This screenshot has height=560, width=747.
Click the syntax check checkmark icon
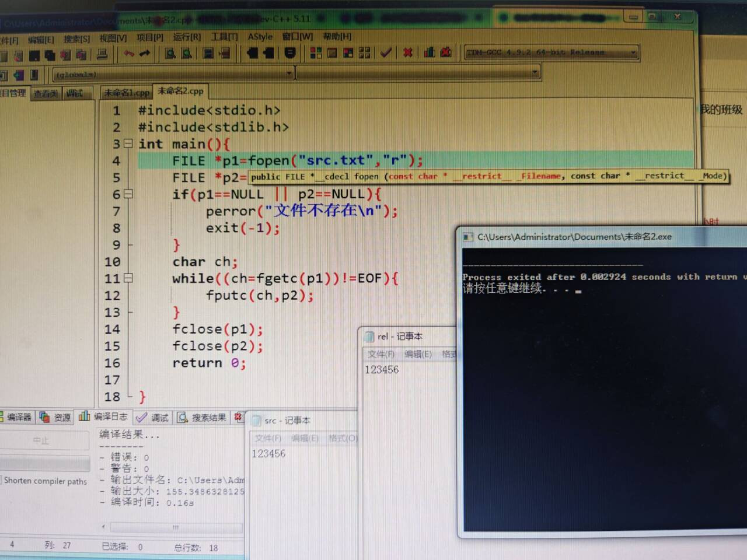385,52
